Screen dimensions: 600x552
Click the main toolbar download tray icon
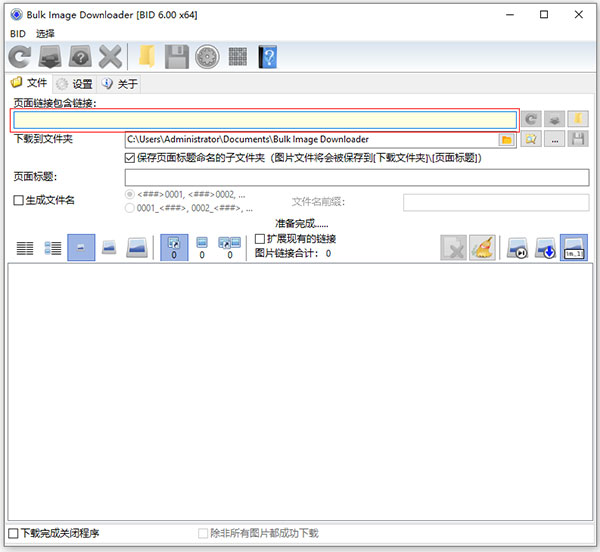(x=50, y=57)
